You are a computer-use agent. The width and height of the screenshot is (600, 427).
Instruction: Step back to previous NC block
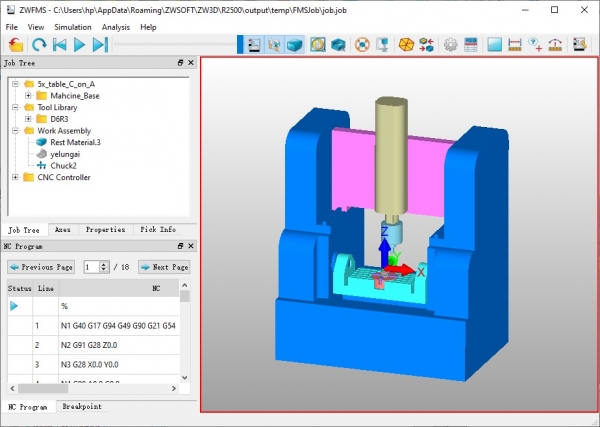tap(59, 44)
